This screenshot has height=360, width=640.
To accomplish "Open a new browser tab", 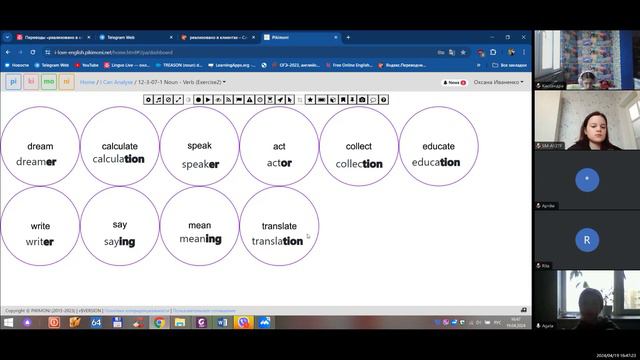I will click(x=348, y=37).
